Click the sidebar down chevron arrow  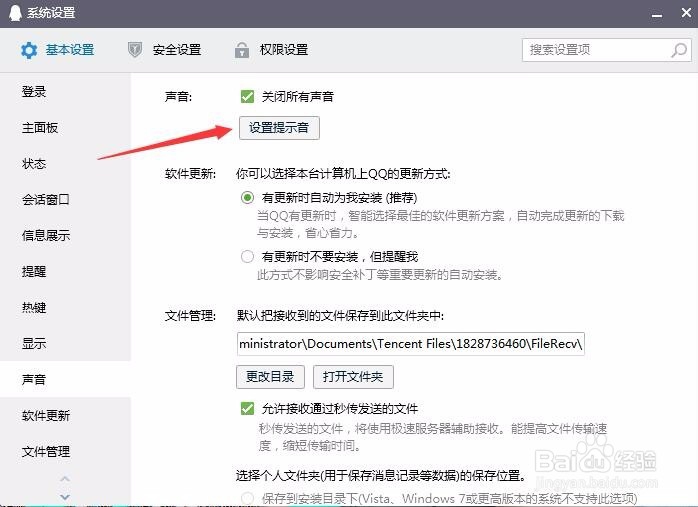(x=65, y=496)
